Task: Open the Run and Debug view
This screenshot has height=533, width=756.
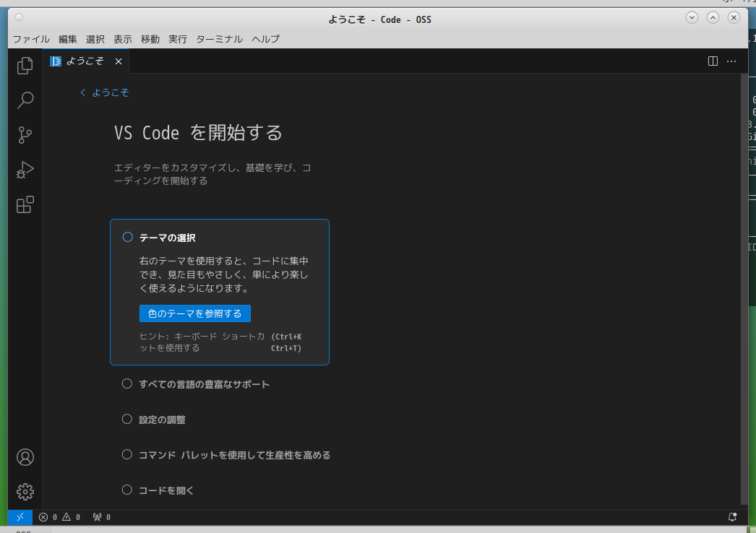Action: pos(25,170)
